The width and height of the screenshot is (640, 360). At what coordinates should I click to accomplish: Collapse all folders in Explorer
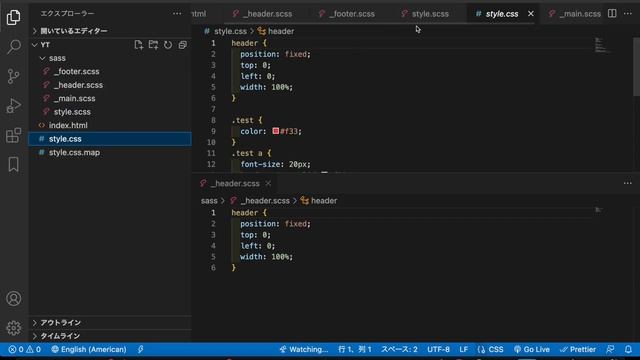pyautogui.click(x=182, y=45)
